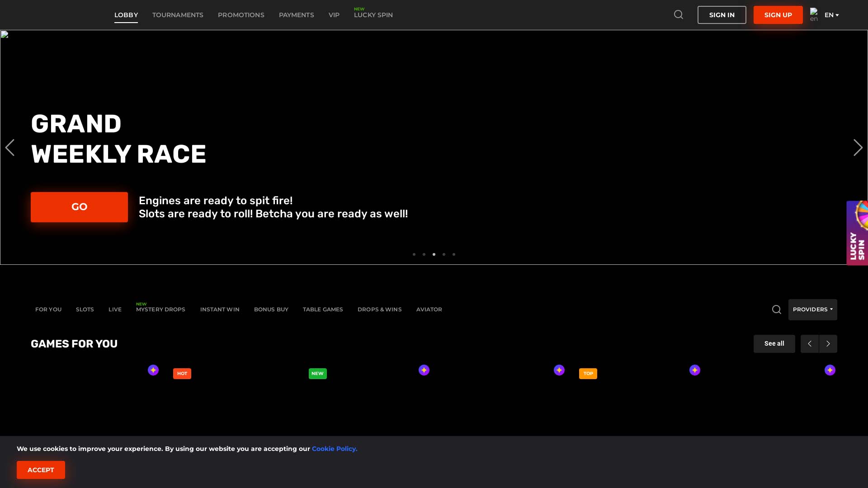868x488 pixels.
Task: Click the search icon in the top header
Action: pyautogui.click(x=678, y=14)
